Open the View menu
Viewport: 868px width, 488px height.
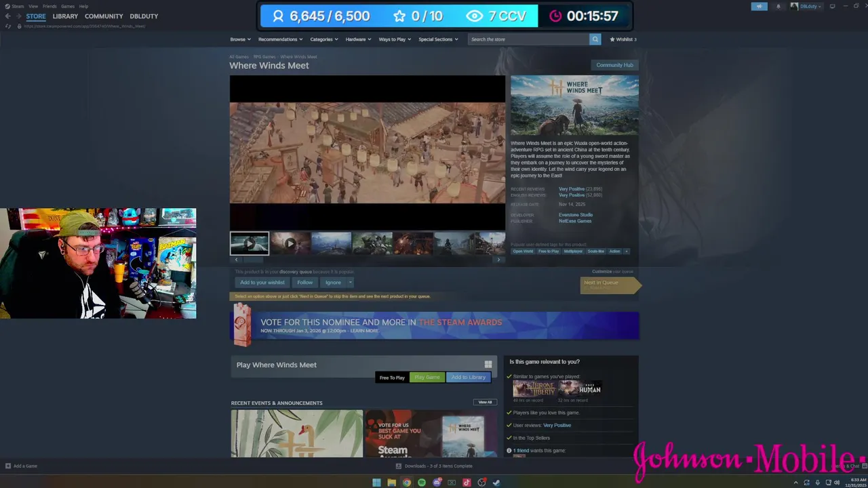33,6
